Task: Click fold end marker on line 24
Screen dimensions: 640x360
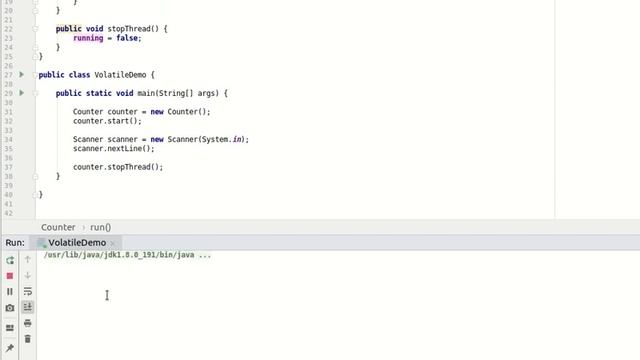Action: point(35,47)
